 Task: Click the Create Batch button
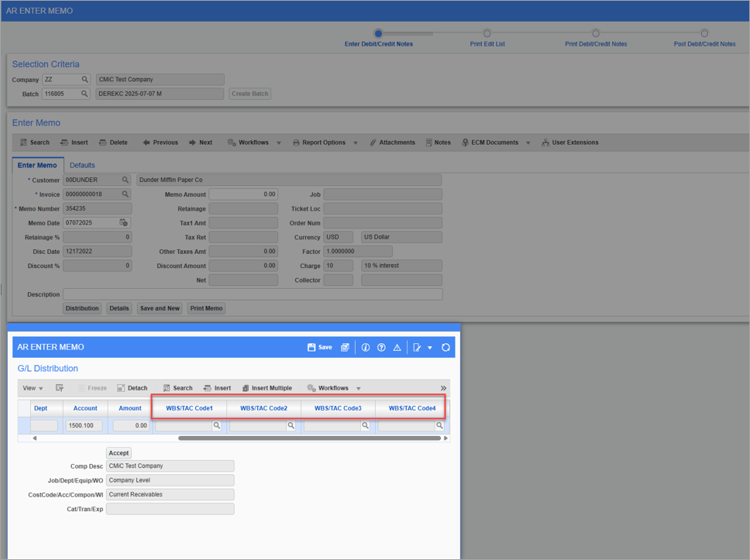coord(249,94)
